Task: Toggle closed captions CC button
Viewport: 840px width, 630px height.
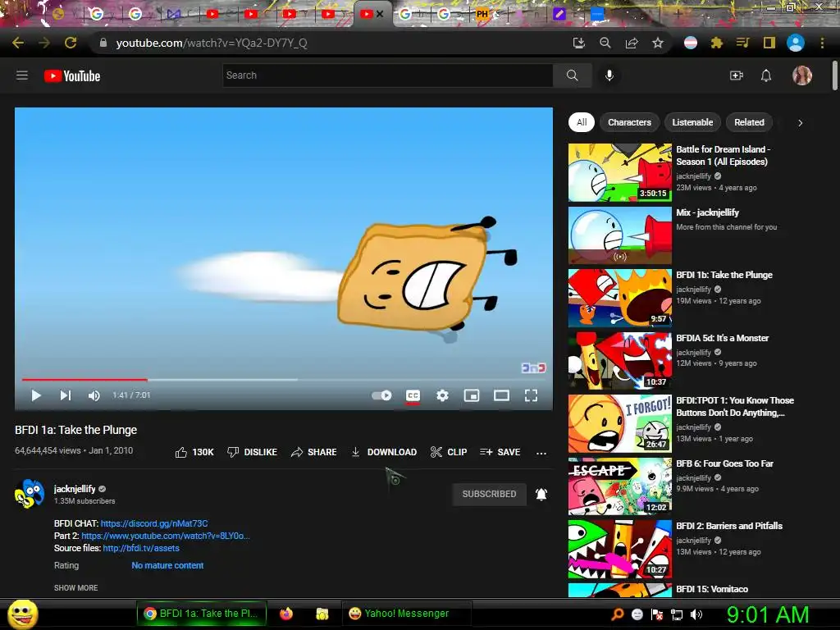Action: pyautogui.click(x=413, y=395)
